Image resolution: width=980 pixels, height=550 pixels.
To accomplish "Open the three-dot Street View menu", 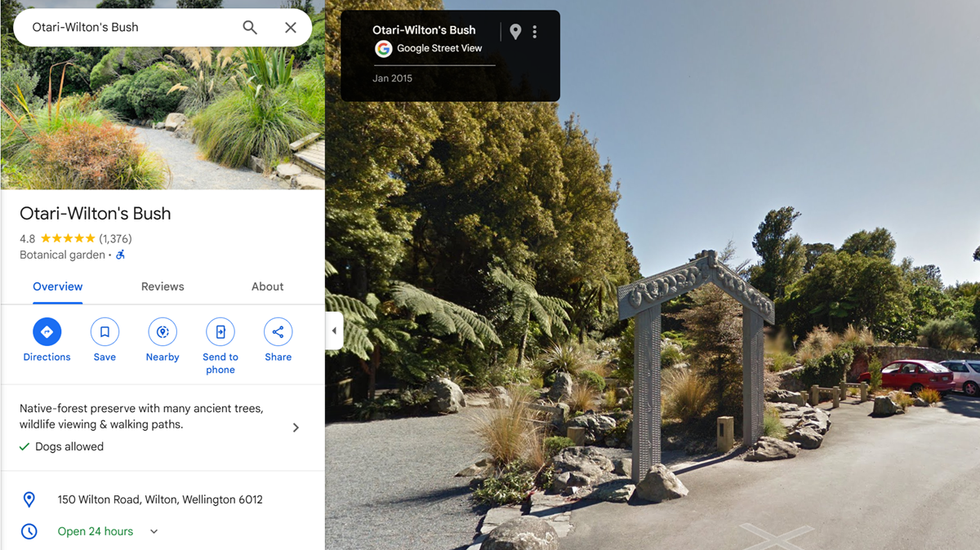I will point(535,32).
